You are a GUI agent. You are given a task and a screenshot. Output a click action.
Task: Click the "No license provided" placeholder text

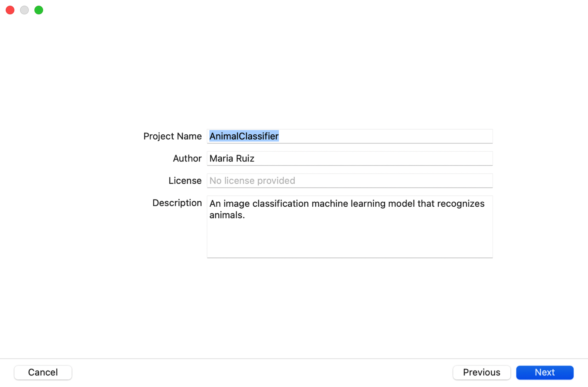pyautogui.click(x=252, y=181)
